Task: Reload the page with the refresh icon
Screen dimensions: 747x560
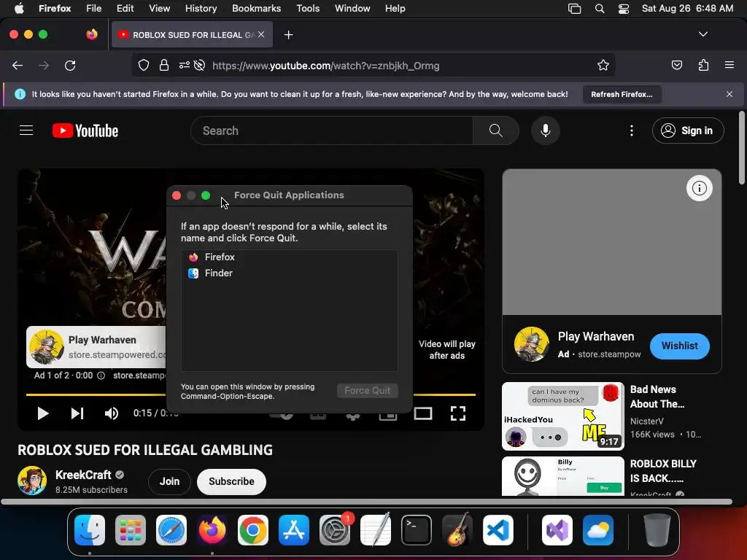Action: [70, 66]
